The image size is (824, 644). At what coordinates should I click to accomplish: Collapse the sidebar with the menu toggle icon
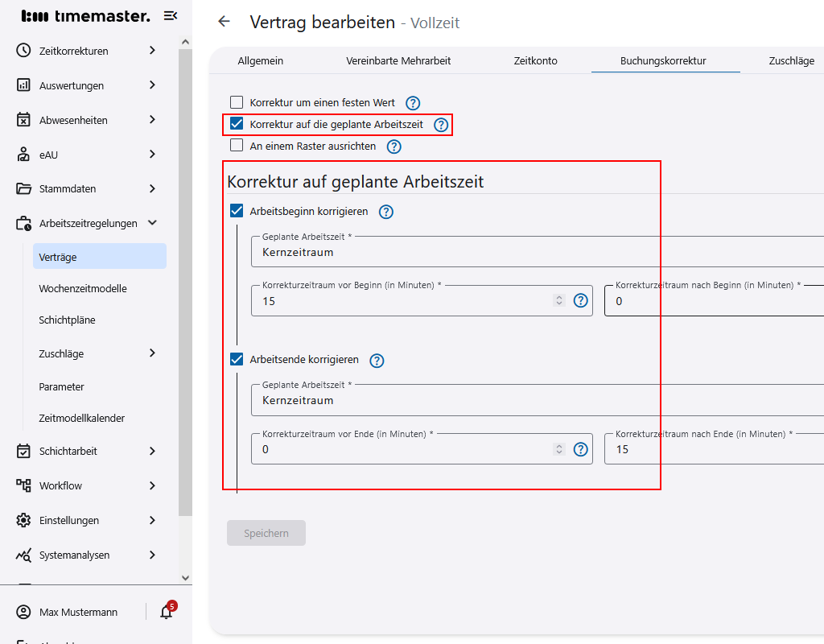tap(170, 16)
